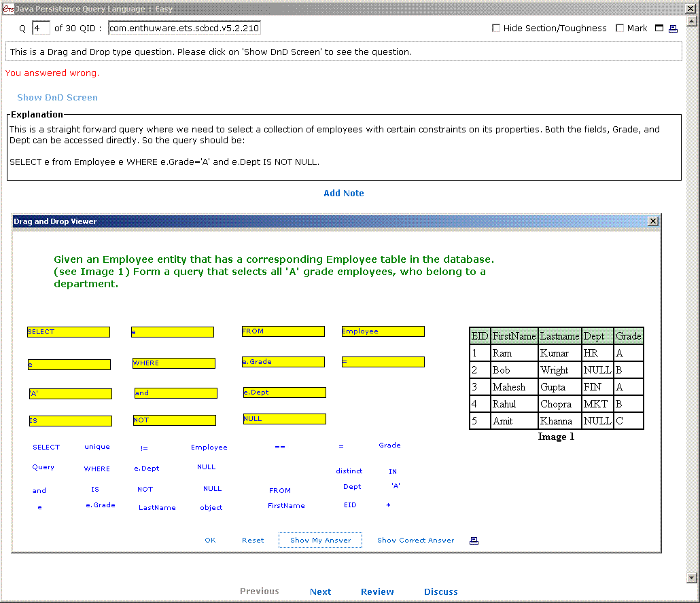Open the Show DnD Screen link
Image resolution: width=700 pixels, height=603 pixels.
tap(57, 97)
